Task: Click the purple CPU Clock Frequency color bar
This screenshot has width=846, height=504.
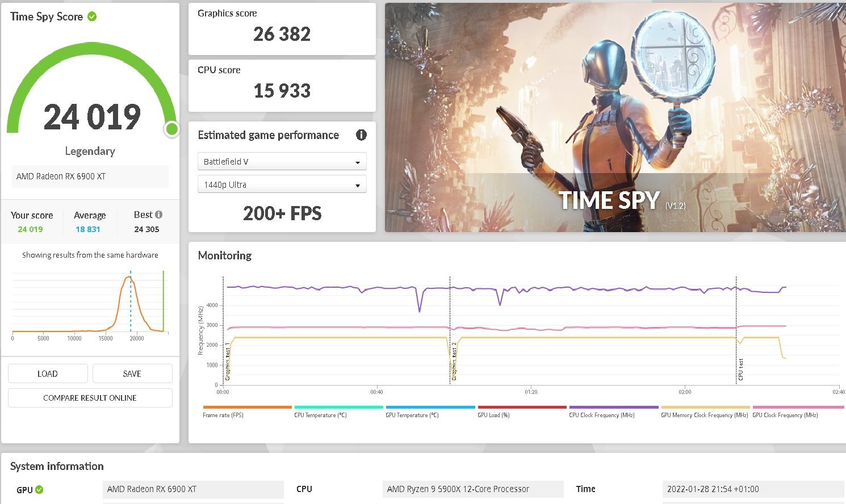Action: coord(614,407)
